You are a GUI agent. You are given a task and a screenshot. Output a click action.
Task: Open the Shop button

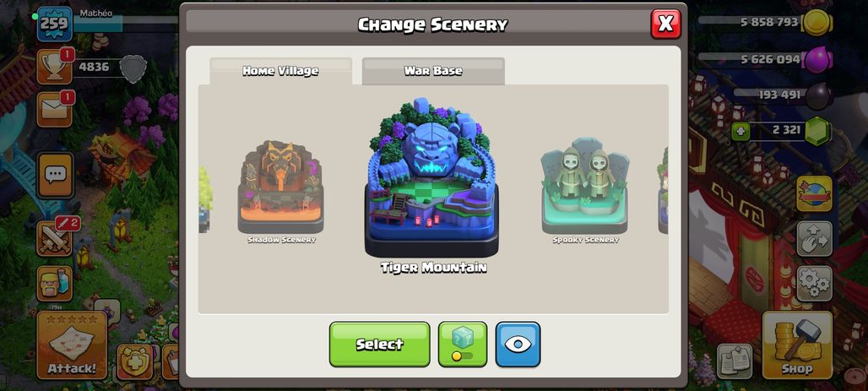pos(797,345)
